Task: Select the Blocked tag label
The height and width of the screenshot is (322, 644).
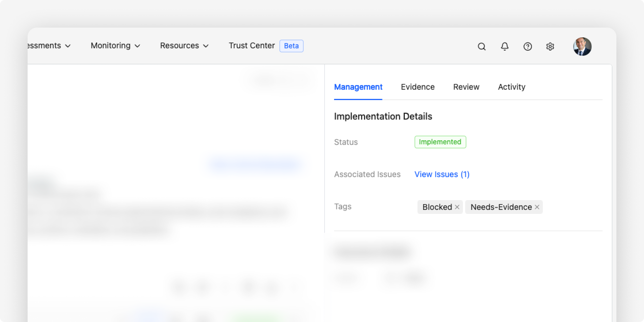Action: click(x=437, y=207)
